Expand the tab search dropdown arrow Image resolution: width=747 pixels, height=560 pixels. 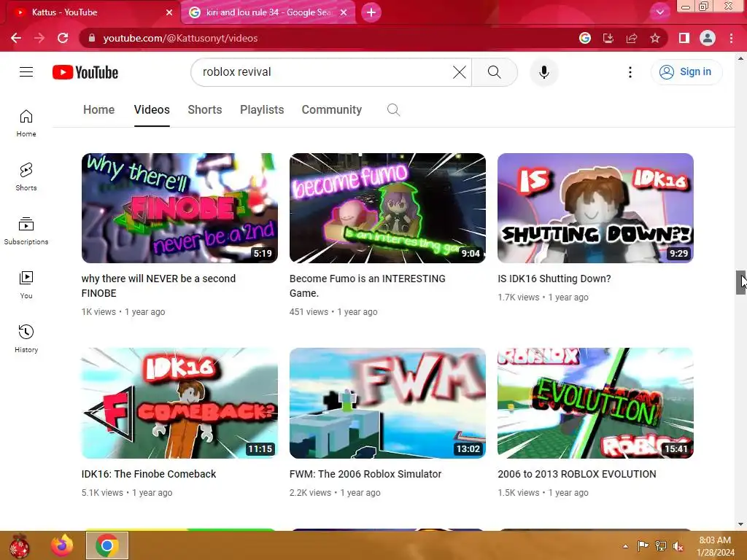point(659,12)
